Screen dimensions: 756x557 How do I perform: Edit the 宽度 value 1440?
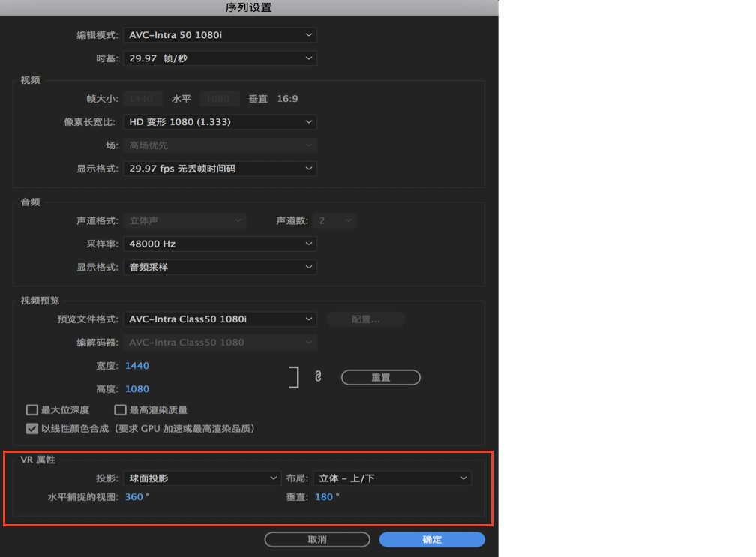click(137, 365)
